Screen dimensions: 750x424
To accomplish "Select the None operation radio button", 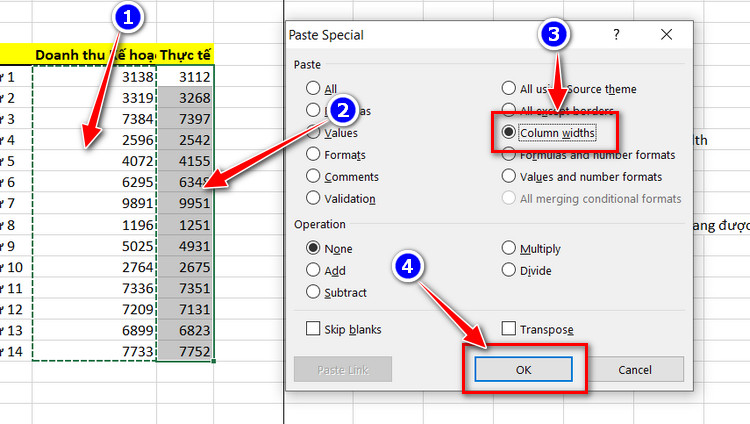I will tap(313, 248).
